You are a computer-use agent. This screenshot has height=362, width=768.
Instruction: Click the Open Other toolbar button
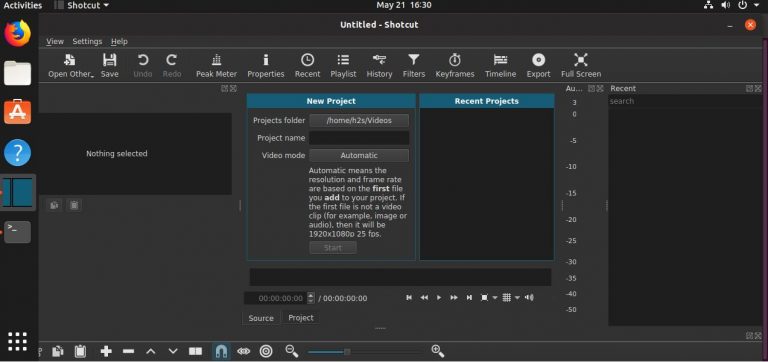coord(71,66)
